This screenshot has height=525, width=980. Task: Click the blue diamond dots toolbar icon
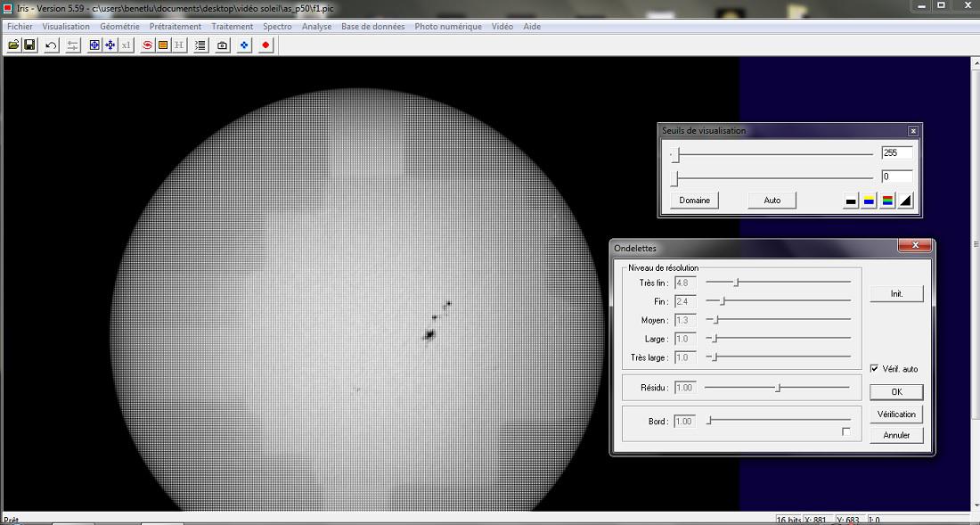tap(244, 45)
